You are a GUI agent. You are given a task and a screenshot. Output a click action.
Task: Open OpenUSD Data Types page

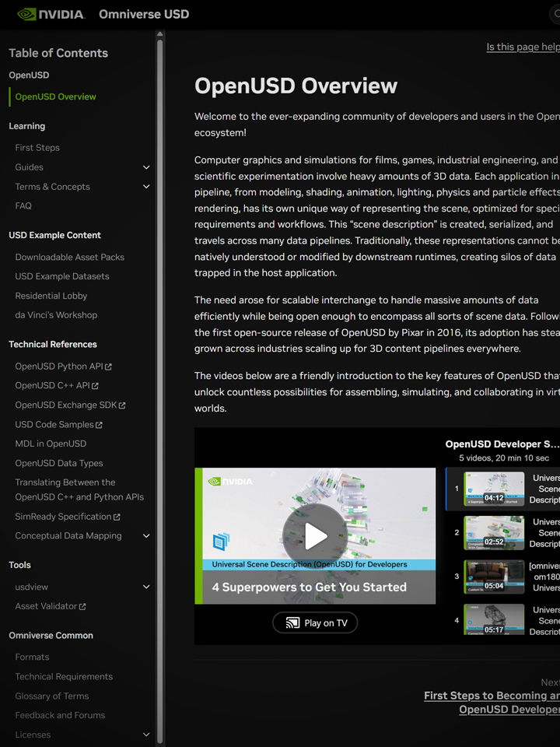[58, 463]
